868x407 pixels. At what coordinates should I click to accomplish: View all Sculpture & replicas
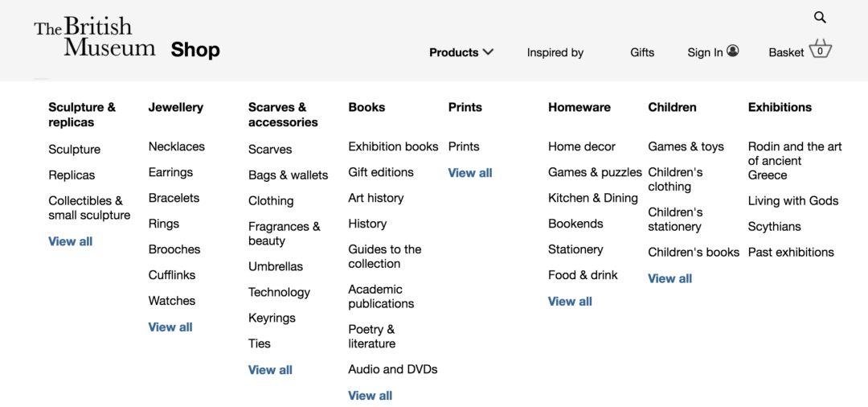click(71, 241)
